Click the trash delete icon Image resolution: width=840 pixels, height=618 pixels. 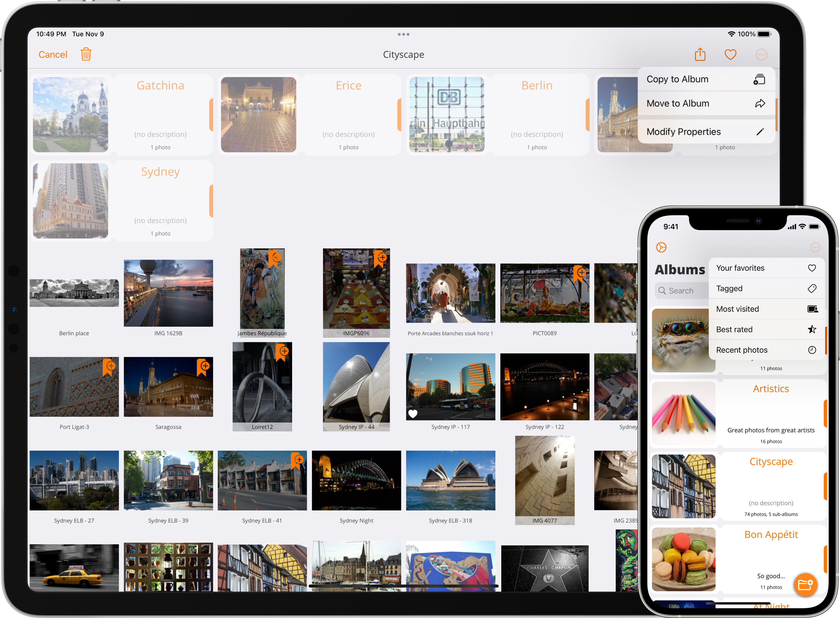86,54
